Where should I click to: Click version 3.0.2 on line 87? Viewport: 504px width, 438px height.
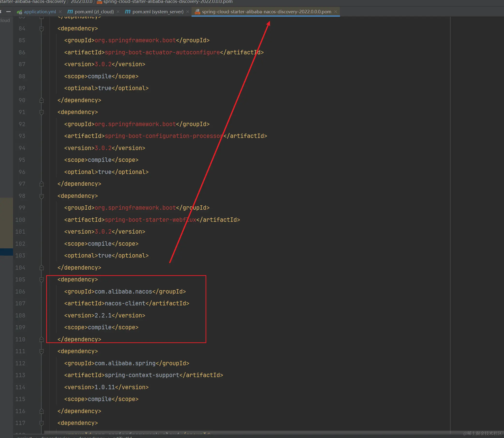click(103, 64)
